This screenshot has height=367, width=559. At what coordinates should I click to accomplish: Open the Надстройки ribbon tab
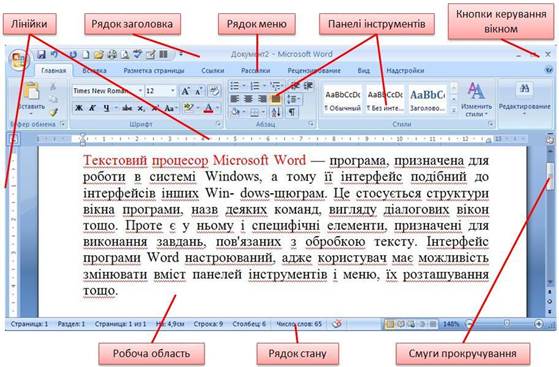click(x=405, y=71)
